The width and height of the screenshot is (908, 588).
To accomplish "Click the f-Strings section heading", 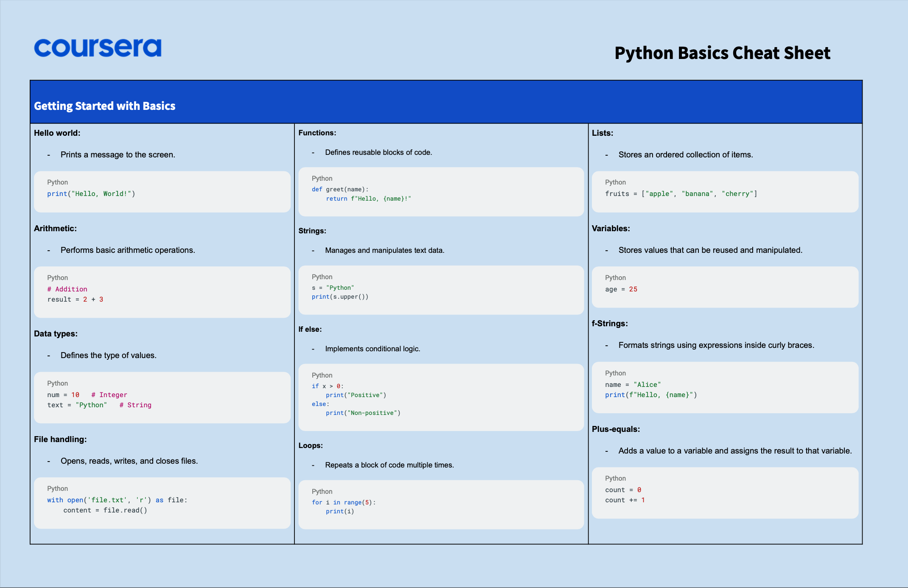I will [610, 323].
